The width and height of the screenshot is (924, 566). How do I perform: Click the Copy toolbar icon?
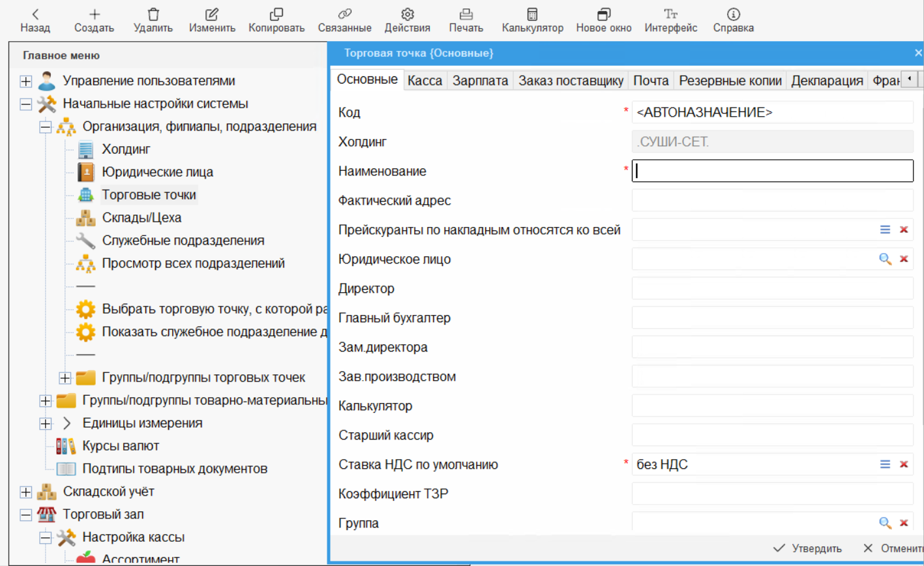(276, 14)
